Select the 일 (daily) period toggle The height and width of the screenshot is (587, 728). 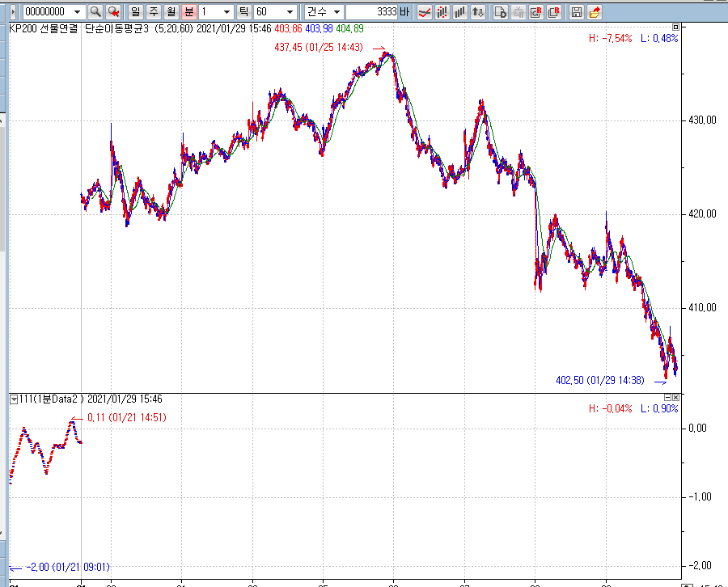(x=135, y=12)
